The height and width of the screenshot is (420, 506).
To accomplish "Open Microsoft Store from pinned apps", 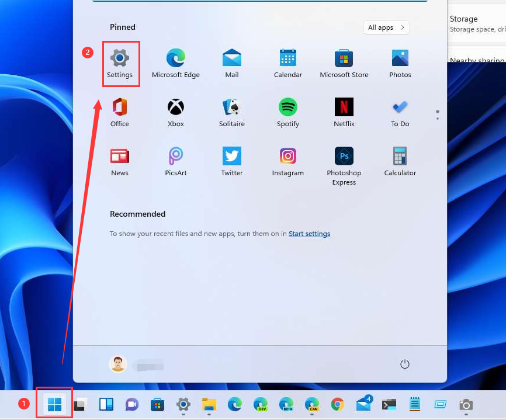I will [x=344, y=64].
